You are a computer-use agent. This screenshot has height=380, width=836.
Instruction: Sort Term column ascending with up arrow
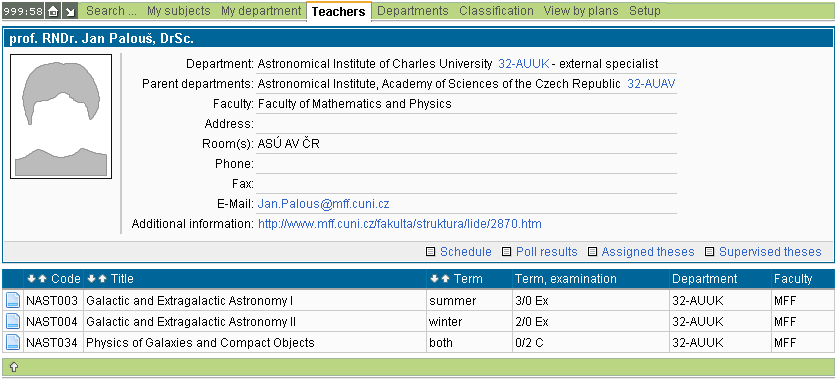[446, 279]
